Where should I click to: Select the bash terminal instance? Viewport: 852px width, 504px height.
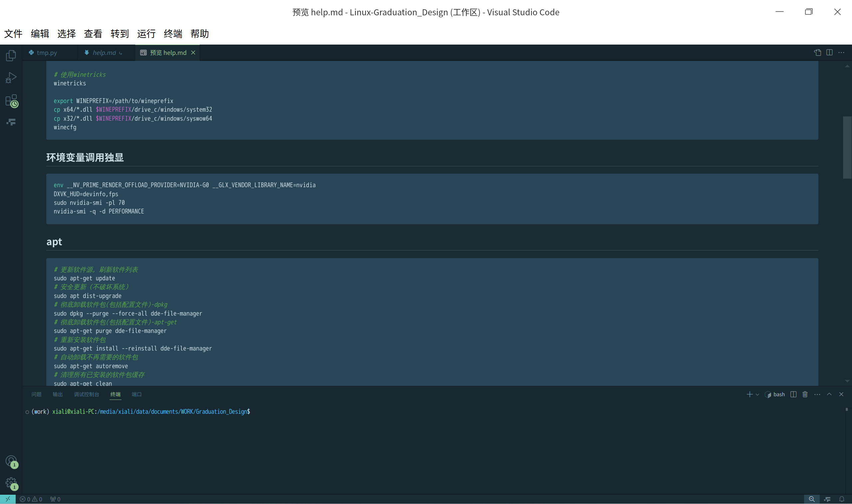pyautogui.click(x=774, y=394)
